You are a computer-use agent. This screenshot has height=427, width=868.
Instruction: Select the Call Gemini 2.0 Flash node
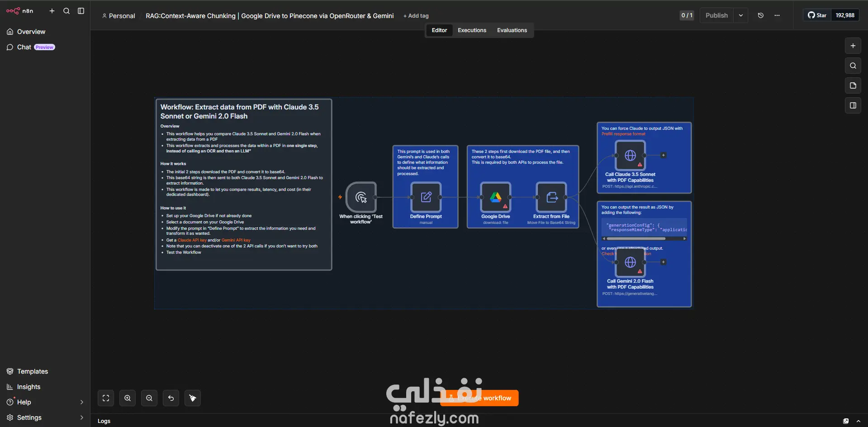630,262
